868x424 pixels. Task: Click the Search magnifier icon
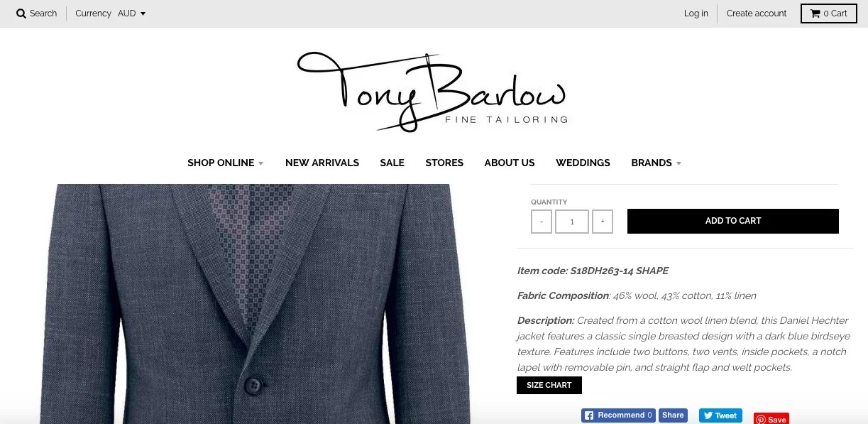click(x=21, y=13)
